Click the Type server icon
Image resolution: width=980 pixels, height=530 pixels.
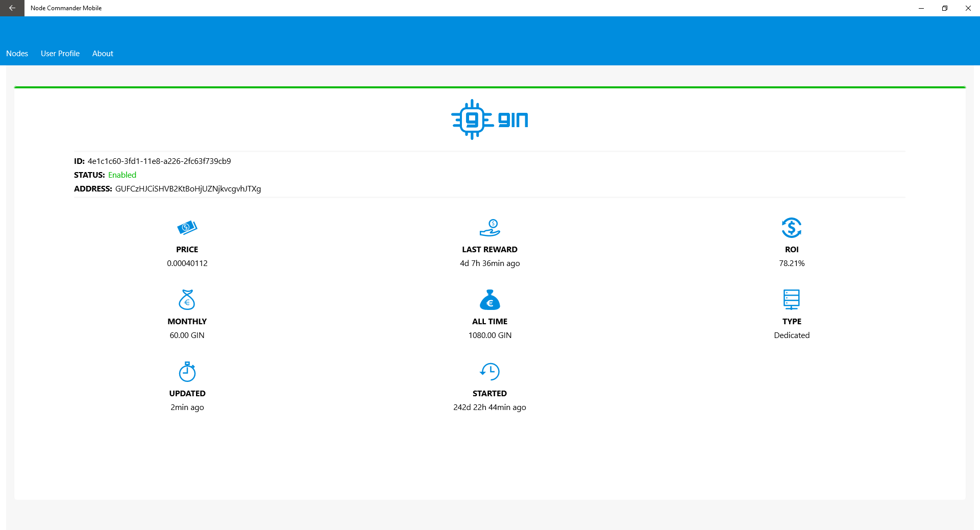tap(792, 300)
